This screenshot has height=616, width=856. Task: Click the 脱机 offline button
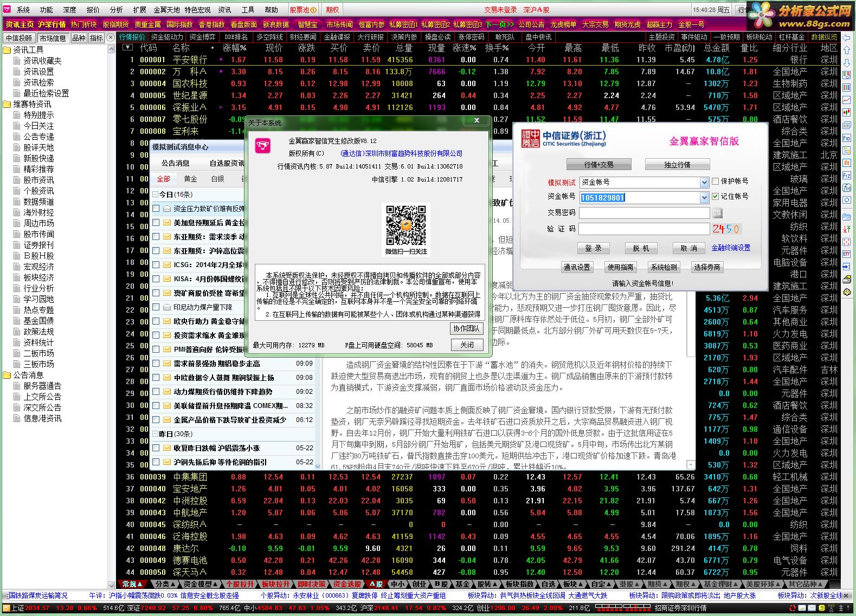(641, 248)
